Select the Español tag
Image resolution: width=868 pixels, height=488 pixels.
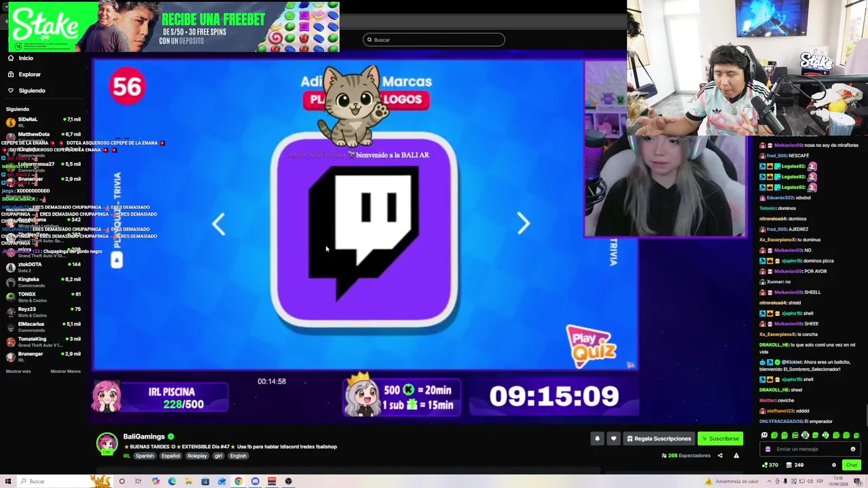pos(171,456)
